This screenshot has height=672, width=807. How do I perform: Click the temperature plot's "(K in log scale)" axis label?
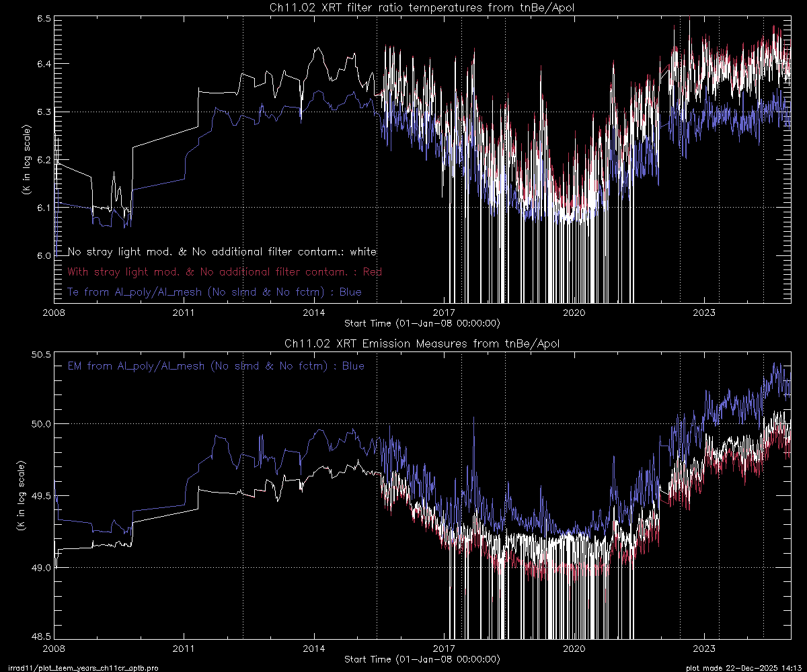[x=25, y=160]
